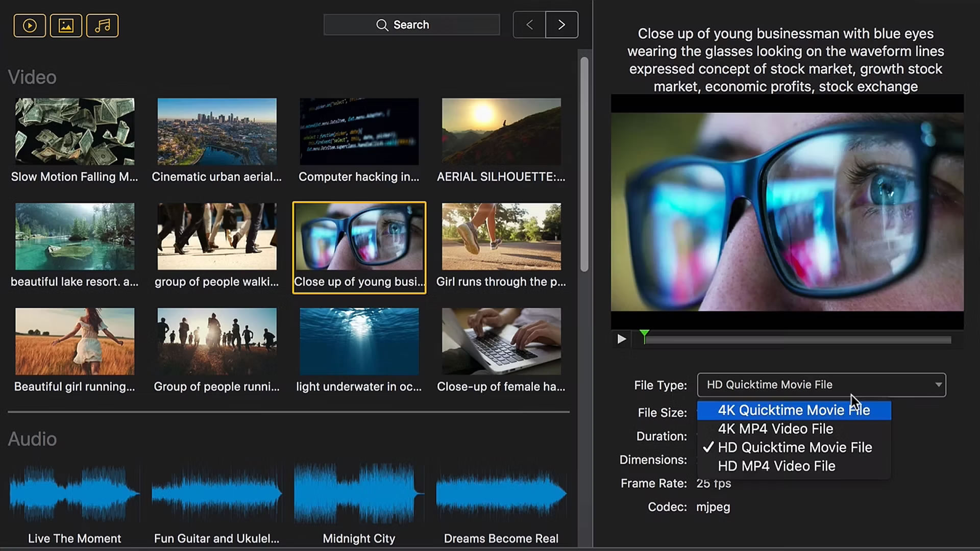Screen dimensions: 980x551
Task: Click the clip description text above preview
Action: point(786,60)
